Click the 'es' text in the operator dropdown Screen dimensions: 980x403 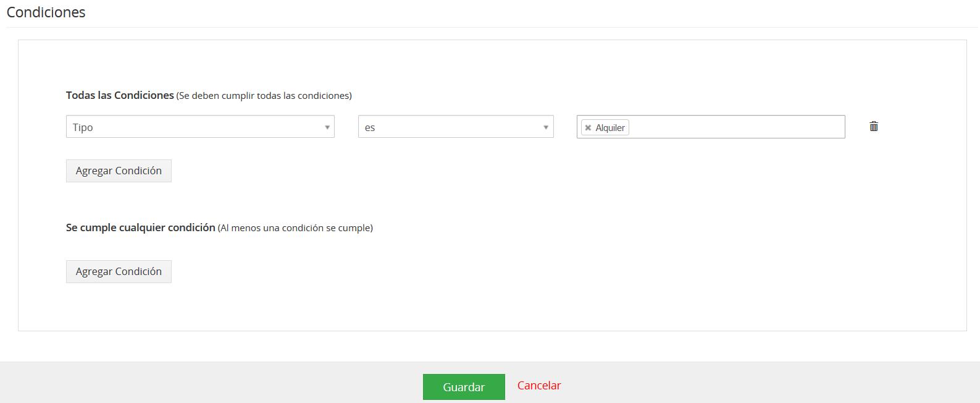[370, 128]
